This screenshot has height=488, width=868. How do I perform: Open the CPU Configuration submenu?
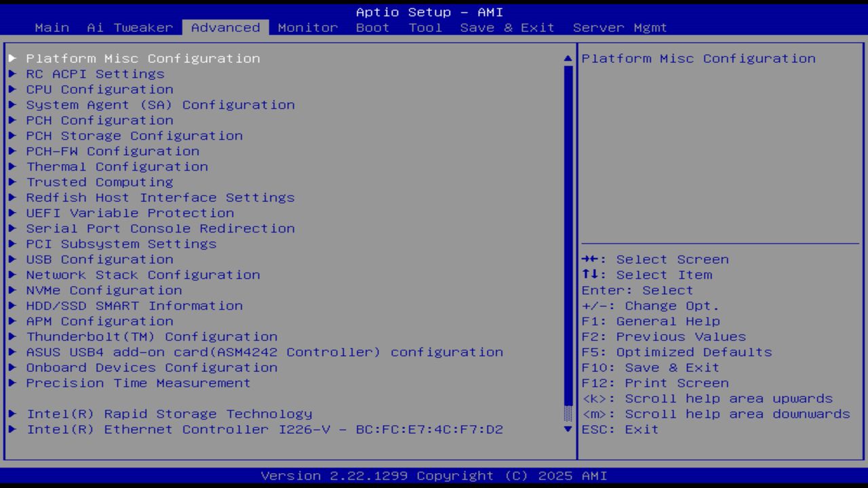pos(100,89)
